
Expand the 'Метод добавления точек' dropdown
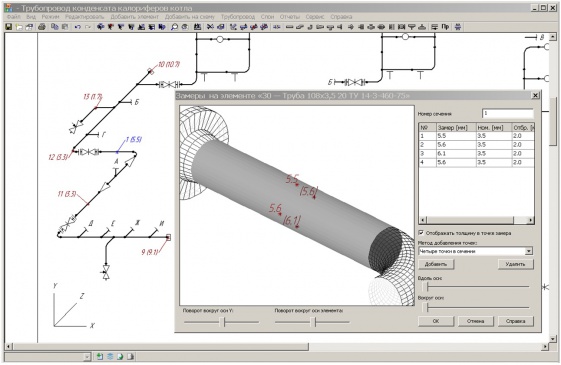click(529, 251)
